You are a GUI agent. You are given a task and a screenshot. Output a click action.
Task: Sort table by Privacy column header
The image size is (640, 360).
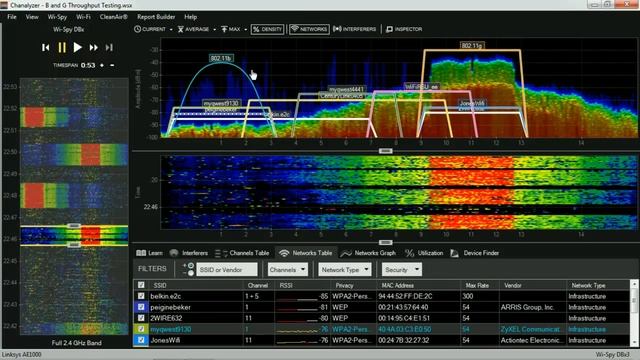[x=344, y=285]
